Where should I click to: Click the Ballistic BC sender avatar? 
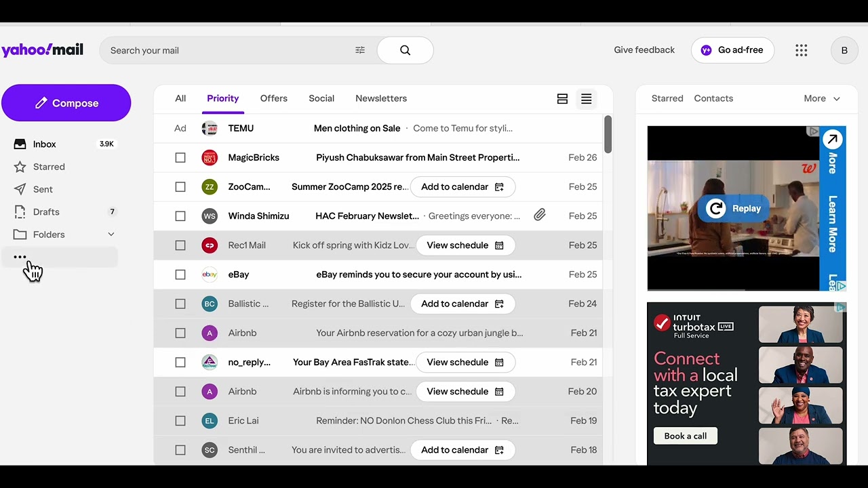210,304
